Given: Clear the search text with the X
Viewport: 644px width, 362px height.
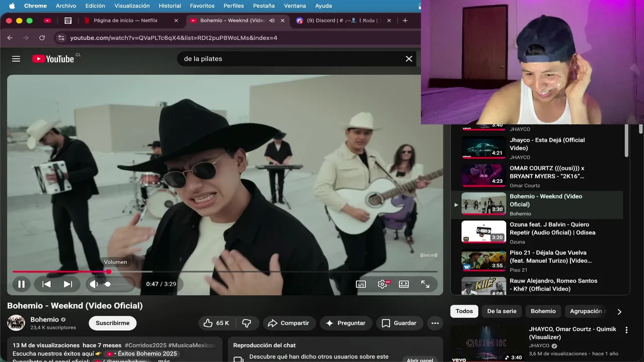Looking at the screenshot, I should [409, 59].
